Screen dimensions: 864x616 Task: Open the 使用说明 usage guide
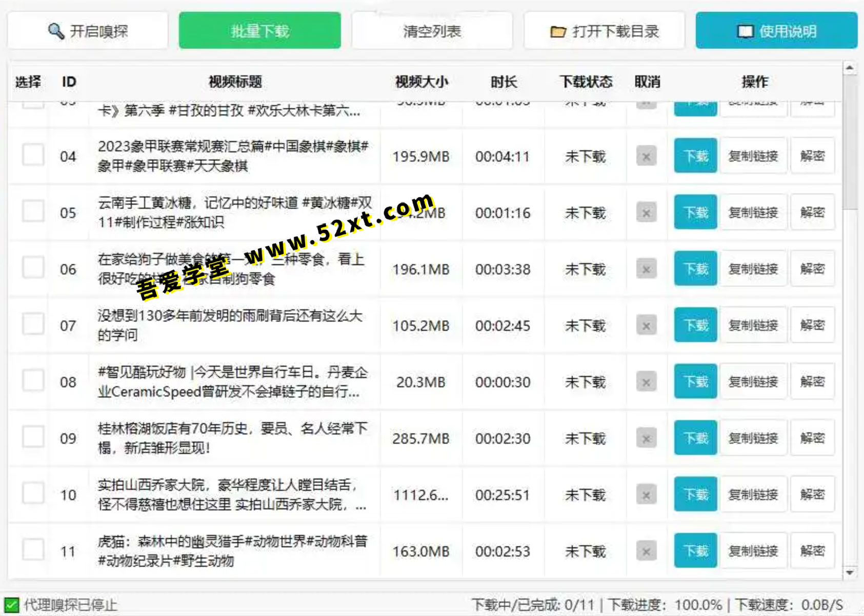776,31
